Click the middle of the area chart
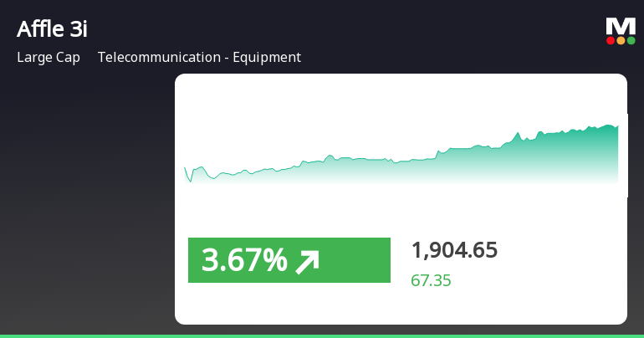 pos(401,167)
